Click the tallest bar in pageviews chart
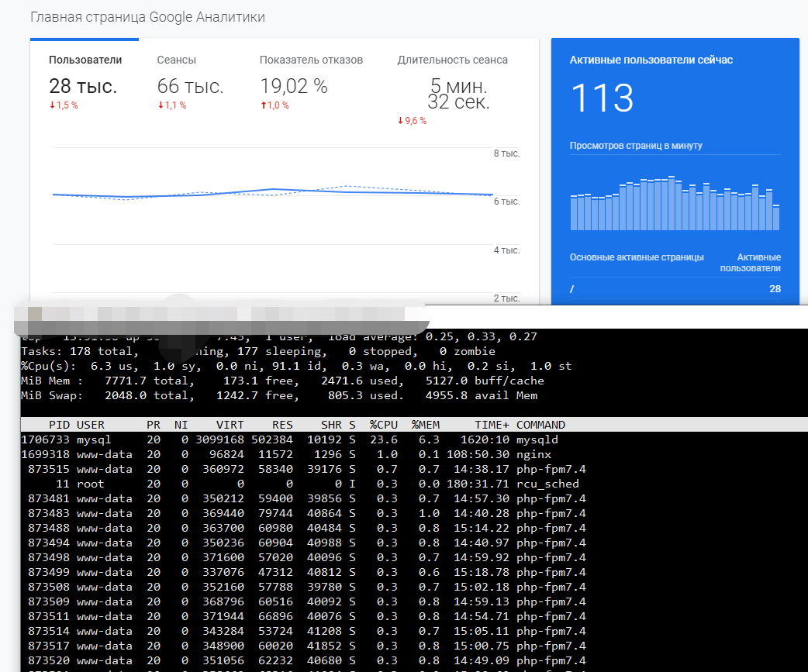Viewport: 808px width, 672px height. pyautogui.click(x=672, y=203)
